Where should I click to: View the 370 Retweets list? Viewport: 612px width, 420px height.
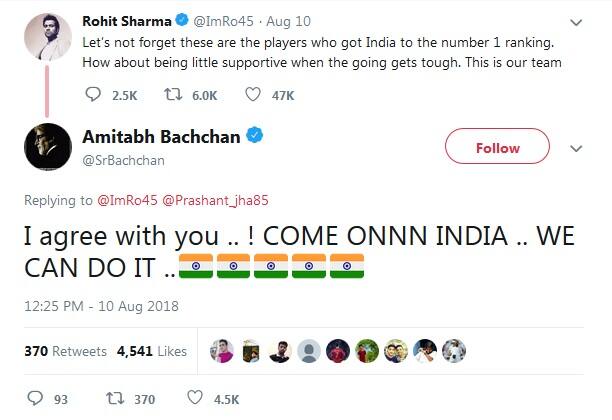(65, 351)
